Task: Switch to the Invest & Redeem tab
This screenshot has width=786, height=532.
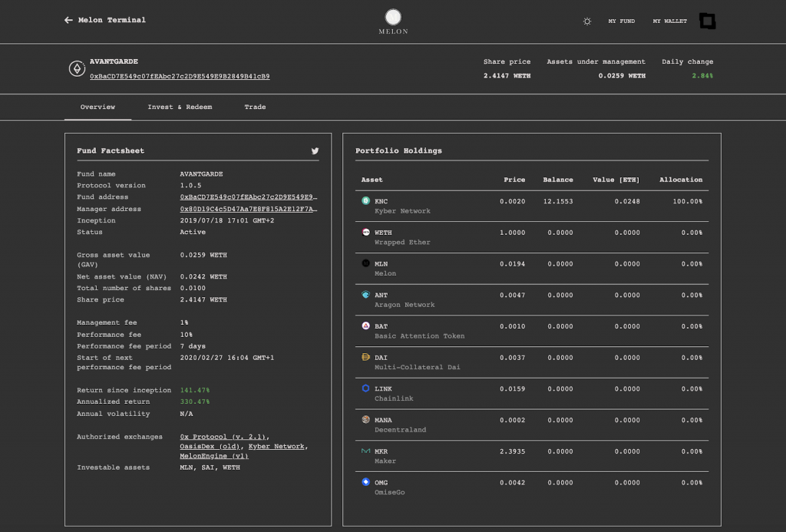Action: coord(180,107)
